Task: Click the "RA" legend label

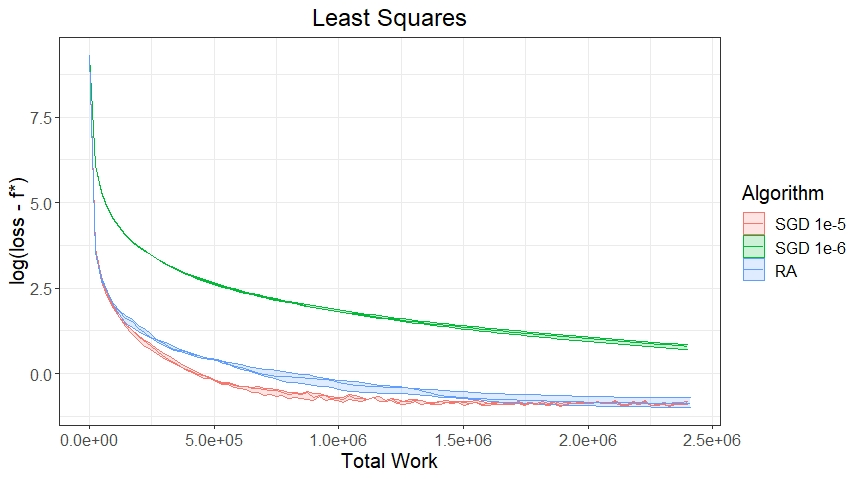Action: coord(786,271)
